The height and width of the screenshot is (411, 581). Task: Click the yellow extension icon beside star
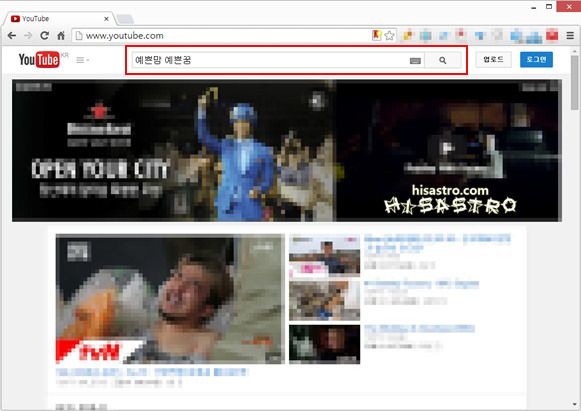(408, 36)
